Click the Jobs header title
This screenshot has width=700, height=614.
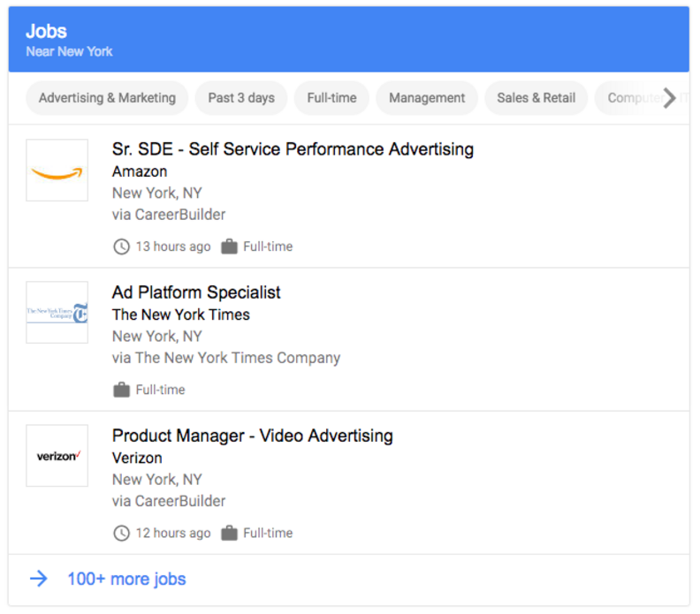(46, 31)
